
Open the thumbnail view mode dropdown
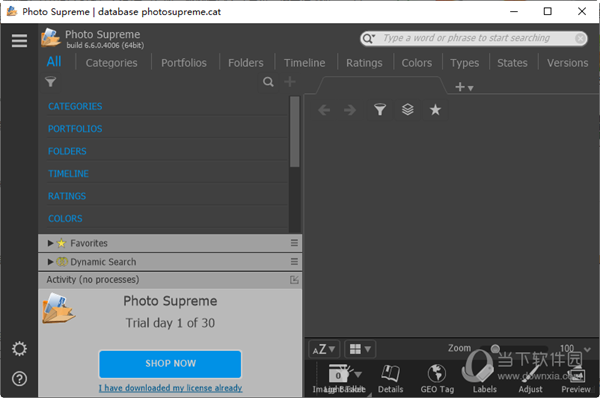360,349
